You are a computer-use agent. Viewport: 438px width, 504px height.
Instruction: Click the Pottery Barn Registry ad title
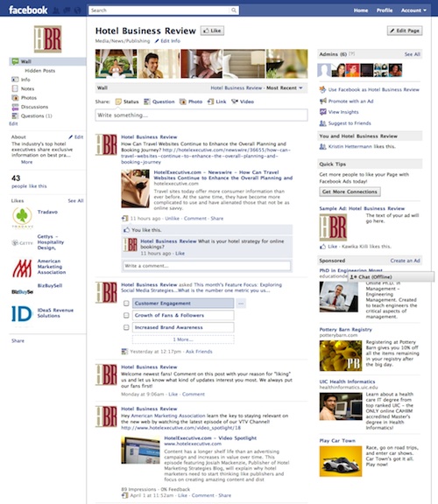tap(346, 330)
